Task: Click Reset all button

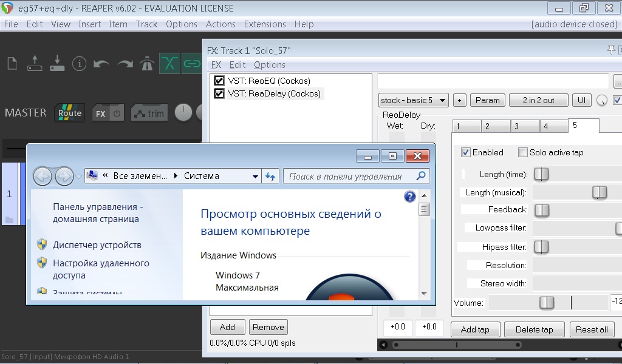Action: 592,329
